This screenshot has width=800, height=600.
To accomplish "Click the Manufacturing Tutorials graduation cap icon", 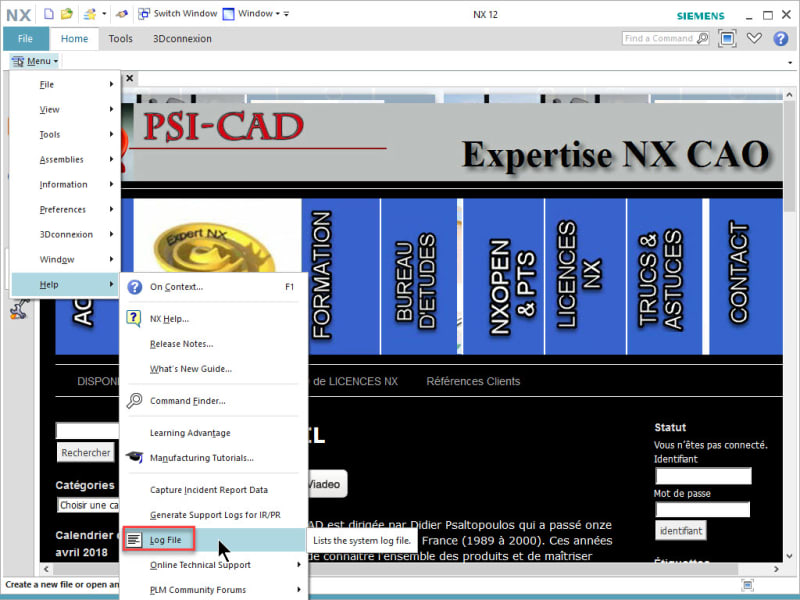I will 134,457.
